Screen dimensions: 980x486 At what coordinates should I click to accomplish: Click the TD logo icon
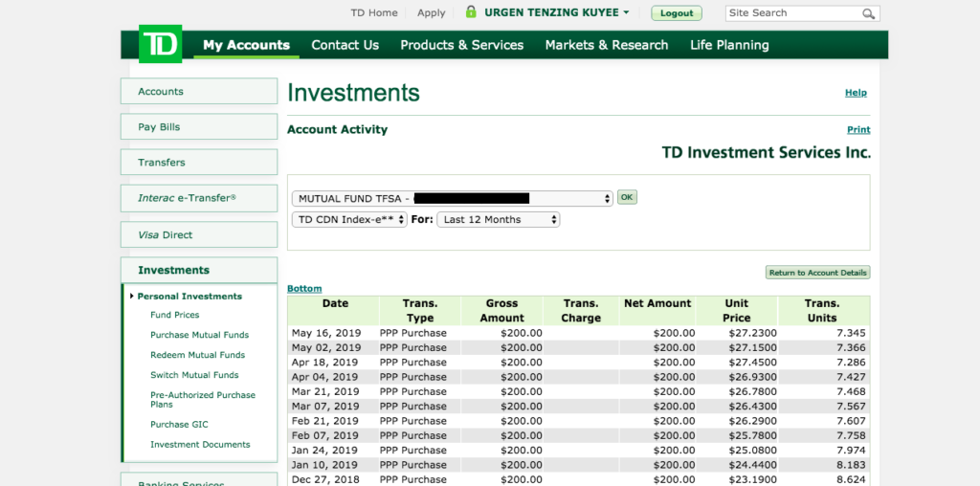click(x=160, y=44)
